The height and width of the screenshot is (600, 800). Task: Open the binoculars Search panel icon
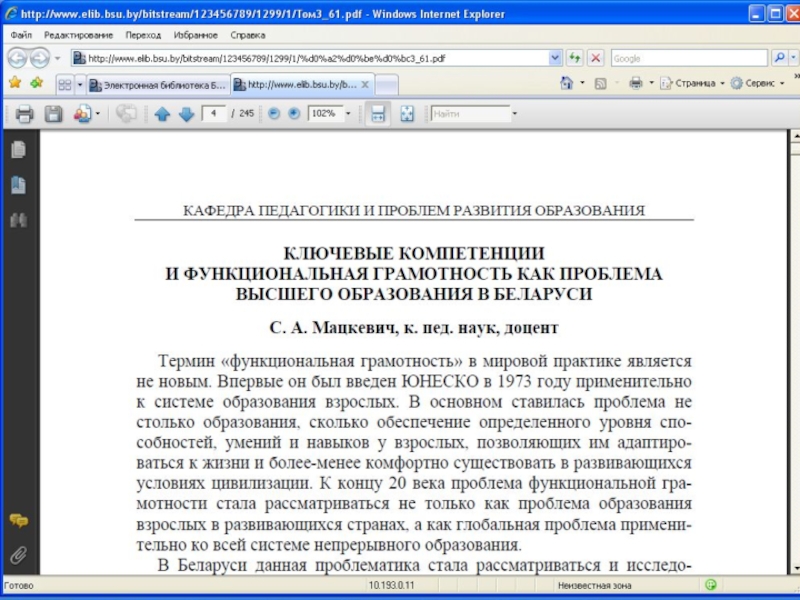pos(18,220)
